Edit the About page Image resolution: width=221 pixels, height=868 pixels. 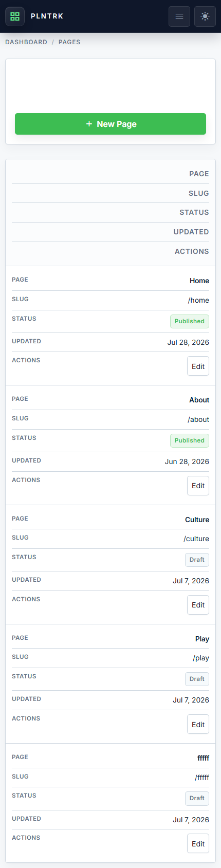(198, 486)
